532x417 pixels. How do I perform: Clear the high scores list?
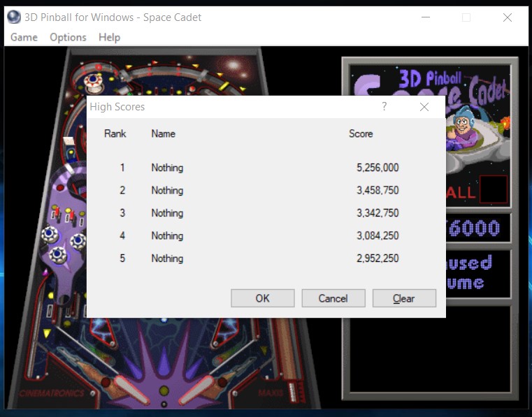point(404,298)
